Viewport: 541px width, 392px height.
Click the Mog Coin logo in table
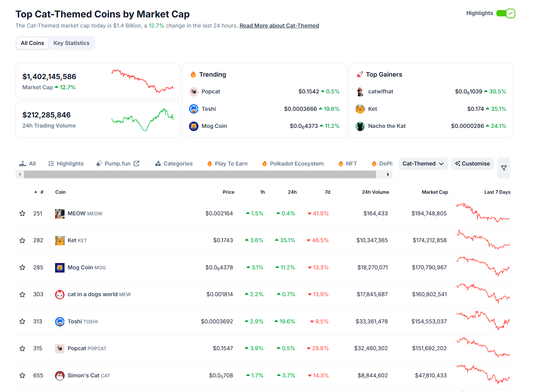point(60,268)
